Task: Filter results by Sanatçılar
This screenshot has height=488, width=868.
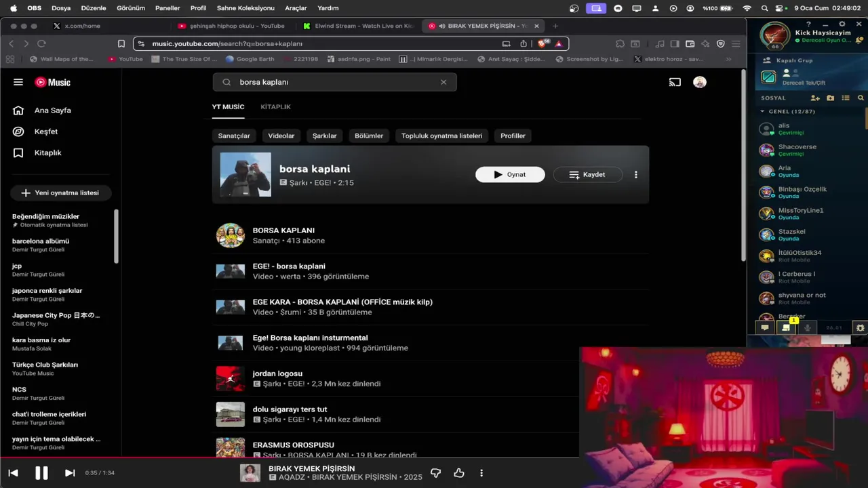Action: click(x=234, y=136)
